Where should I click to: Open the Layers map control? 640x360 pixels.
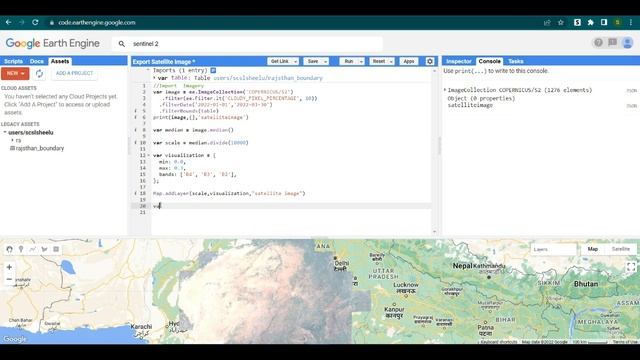[x=553, y=249]
